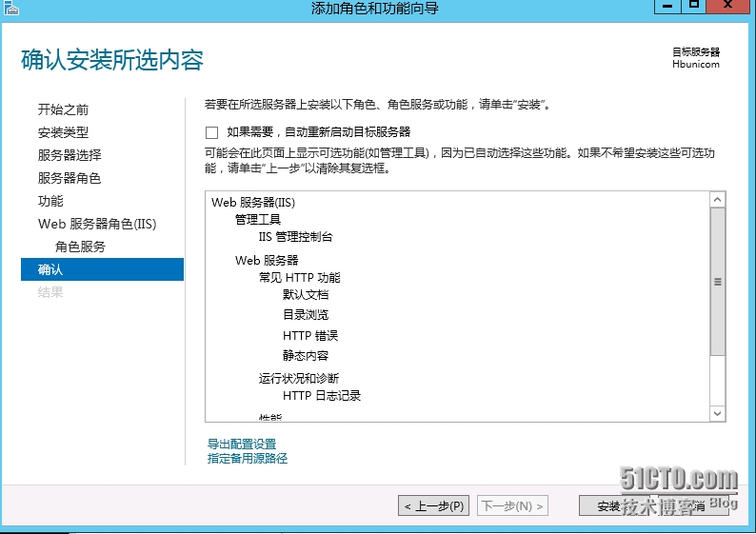Open the 指定备用源路径 link
Screen dimensions: 756x534
click(248, 458)
